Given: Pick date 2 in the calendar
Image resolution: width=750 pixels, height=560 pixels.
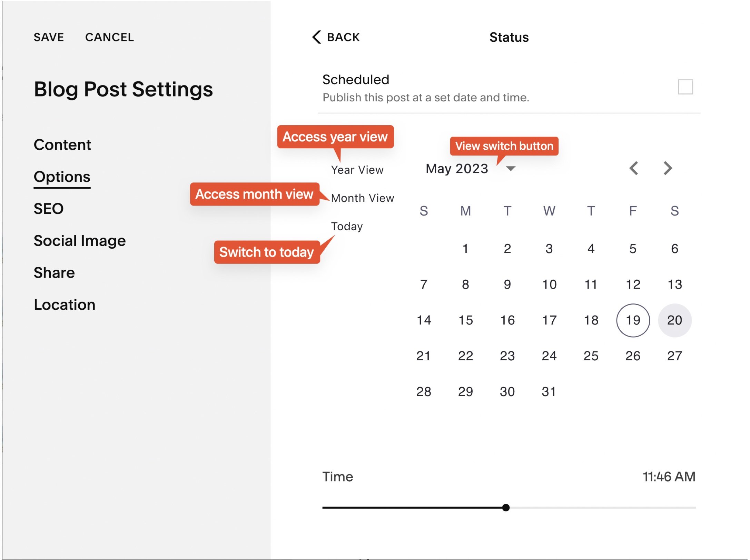Looking at the screenshot, I should 507,249.
